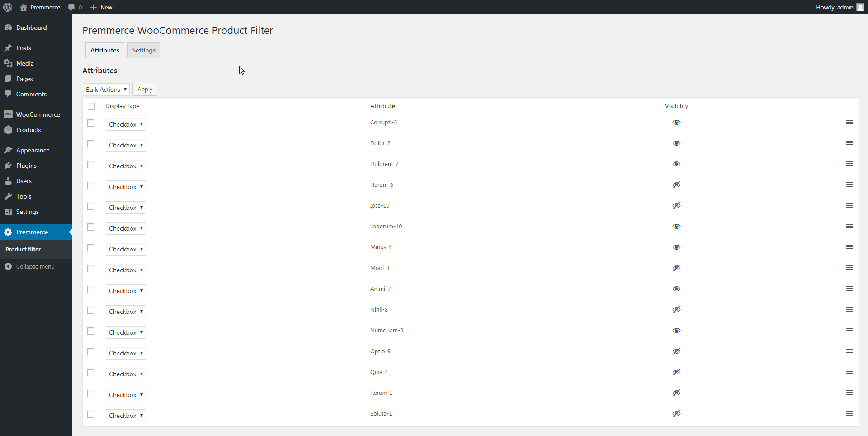Image resolution: width=868 pixels, height=436 pixels.
Task: Click the drag handle for Dolorem-7
Action: click(849, 164)
